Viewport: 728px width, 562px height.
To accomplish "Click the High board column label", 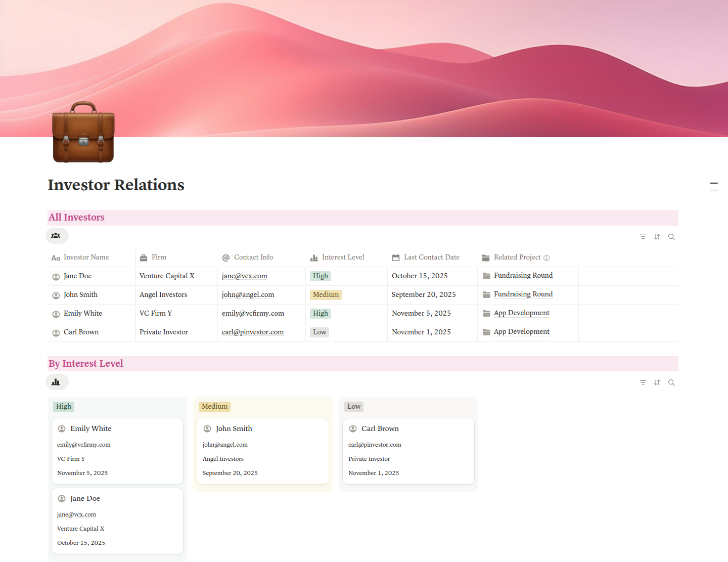I will (64, 407).
